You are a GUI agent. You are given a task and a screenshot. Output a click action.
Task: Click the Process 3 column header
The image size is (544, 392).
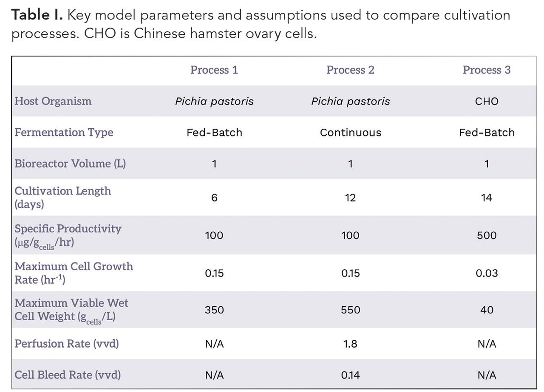[x=487, y=70]
